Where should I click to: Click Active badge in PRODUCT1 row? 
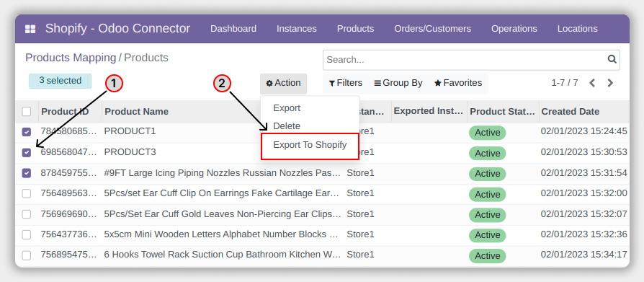click(488, 133)
